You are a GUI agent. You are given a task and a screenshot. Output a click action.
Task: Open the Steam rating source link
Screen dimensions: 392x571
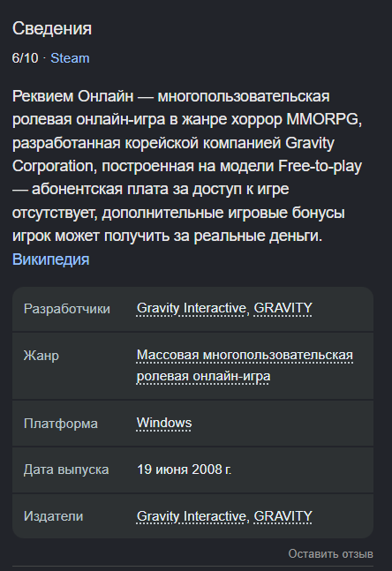coord(70,58)
